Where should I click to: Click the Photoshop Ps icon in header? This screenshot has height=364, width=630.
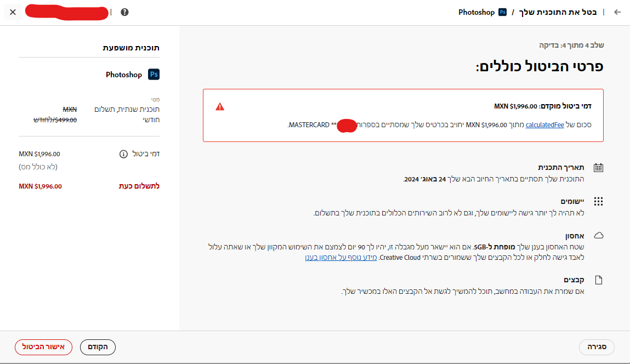503,12
